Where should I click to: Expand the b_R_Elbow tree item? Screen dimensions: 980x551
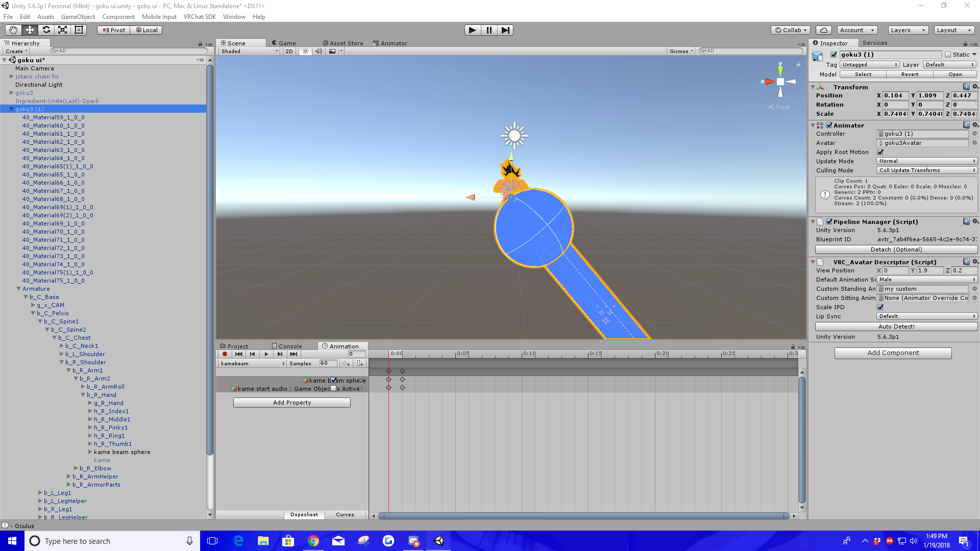tap(76, 468)
